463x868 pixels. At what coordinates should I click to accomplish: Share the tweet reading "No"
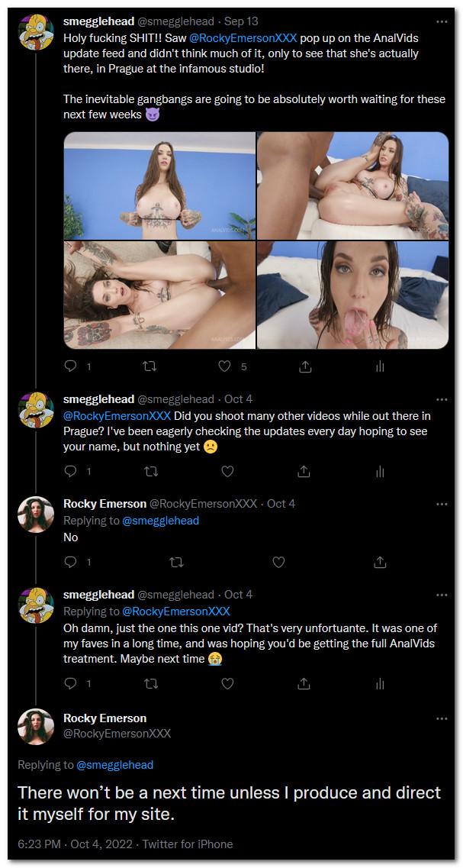coord(379,562)
